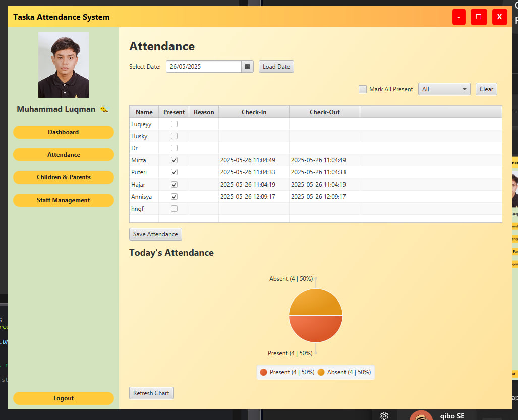Click the bee emoji next to Muhammad Luqman
Viewport: 518px width, 420px height.
[x=104, y=109]
